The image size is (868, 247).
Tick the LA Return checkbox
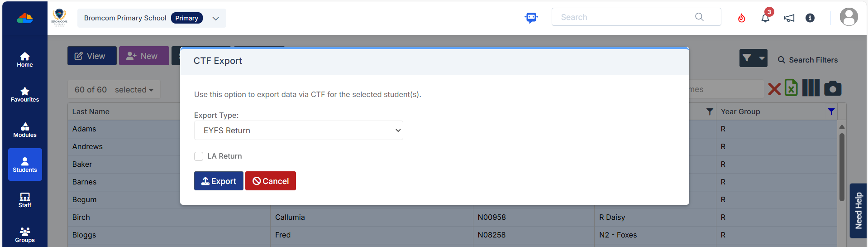199,156
